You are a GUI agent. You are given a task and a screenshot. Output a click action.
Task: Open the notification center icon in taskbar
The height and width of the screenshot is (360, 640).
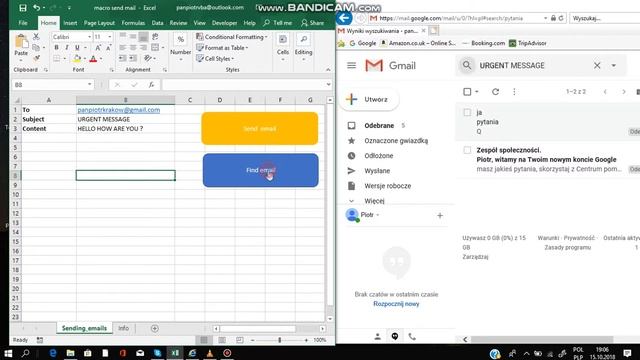(627, 353)
